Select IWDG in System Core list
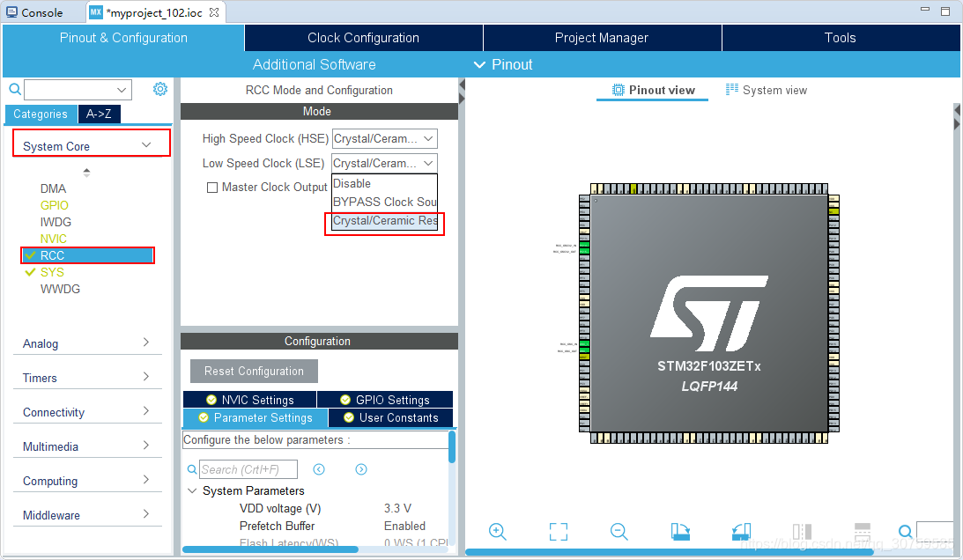 pyautogui.click(x=56, y=222)
